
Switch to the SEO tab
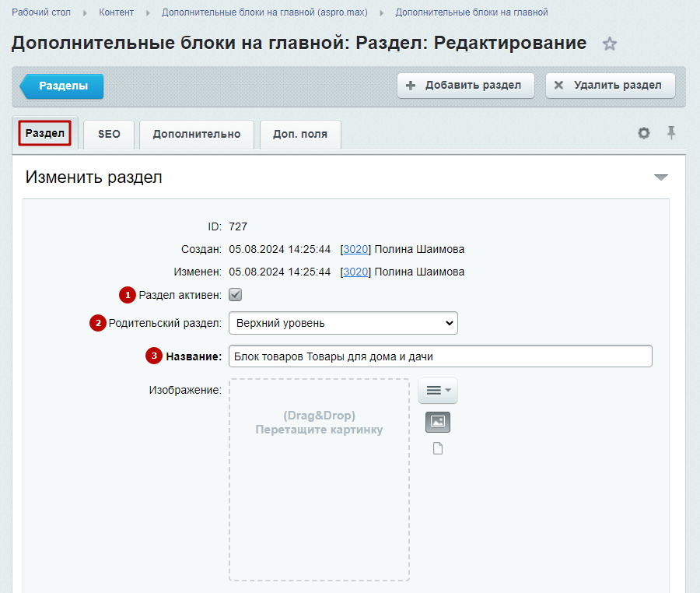tap(109, 134)
